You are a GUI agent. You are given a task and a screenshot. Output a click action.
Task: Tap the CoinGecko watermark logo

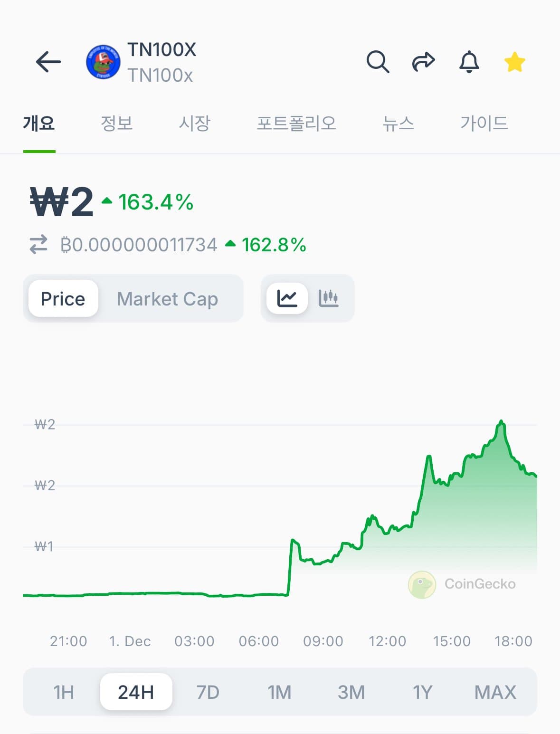tap(422, 584)
